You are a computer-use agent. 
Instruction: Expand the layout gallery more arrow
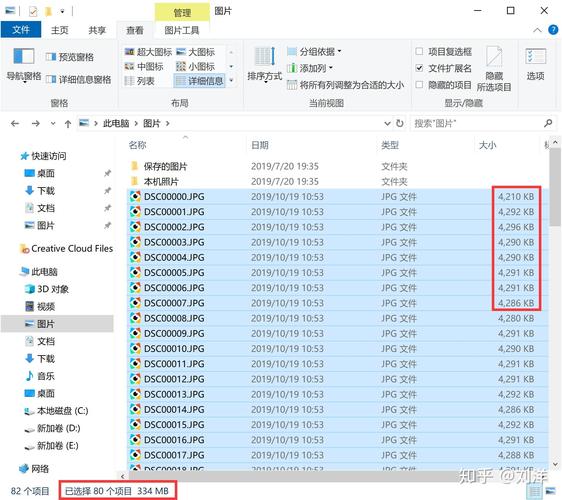(x=232, y=80)
